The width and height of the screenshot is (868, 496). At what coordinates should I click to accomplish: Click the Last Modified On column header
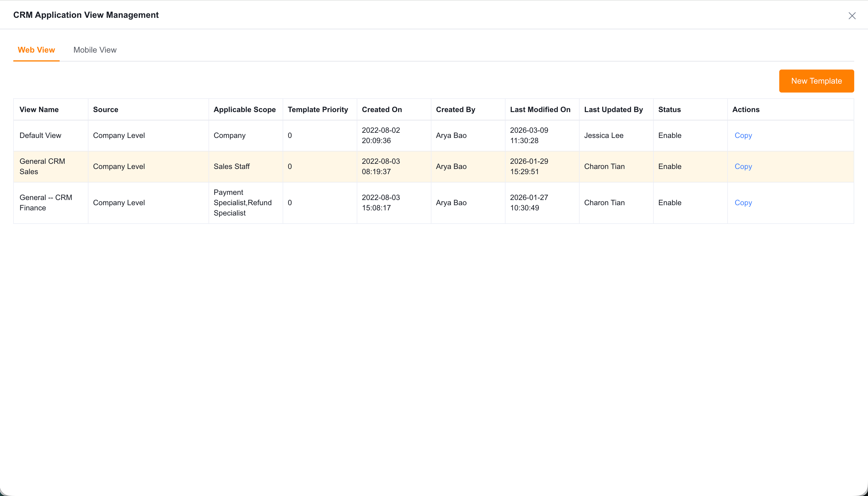(x=542, y=110)
